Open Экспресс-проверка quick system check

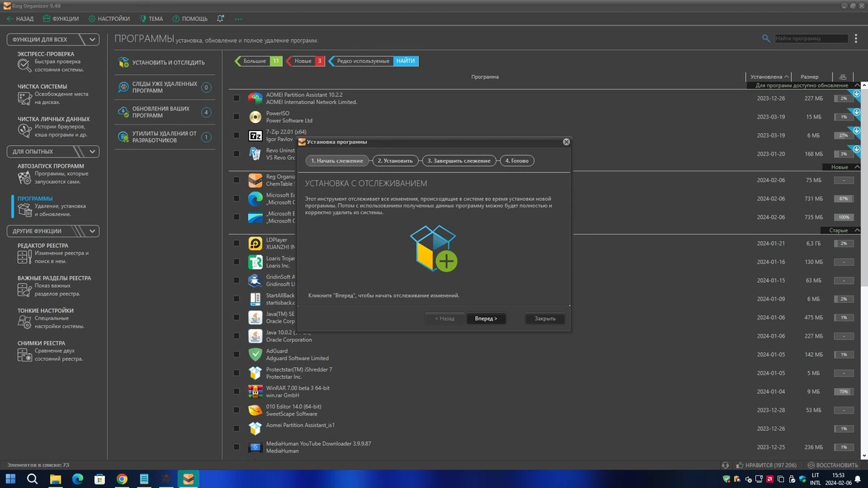click(54, 61)
